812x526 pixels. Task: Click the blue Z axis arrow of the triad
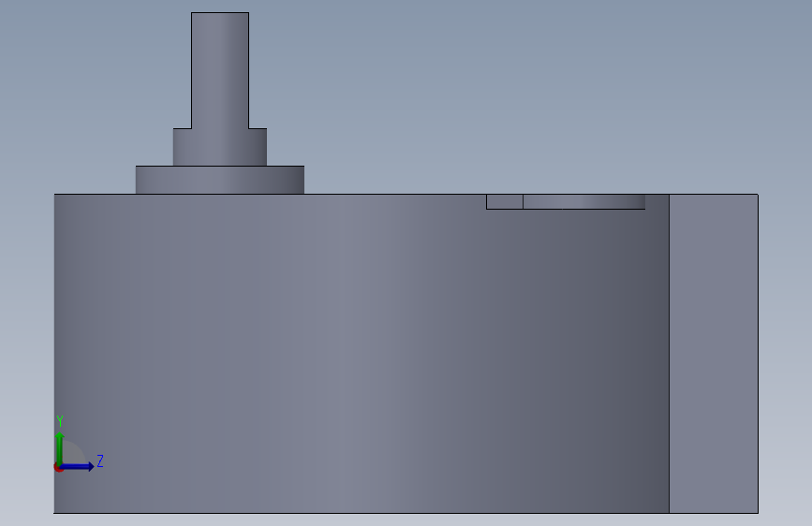pos(78,466)
